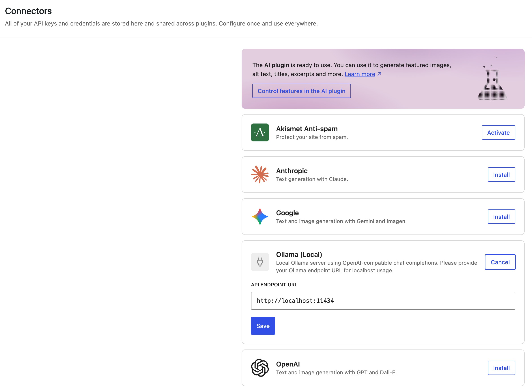
Task: Click 'Text generation with Claude.' description
Action: [x=312, y=179]
